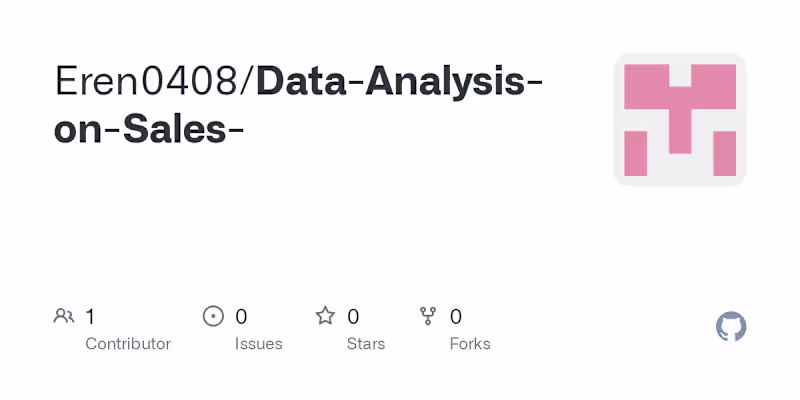Select the "Contributor" label
The height and width of the screenshot is (400, 800).
[128, 344]
